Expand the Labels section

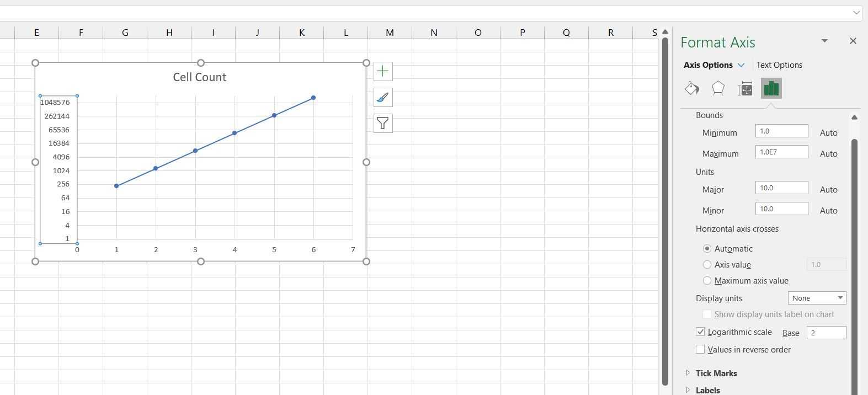coord(707,390)
